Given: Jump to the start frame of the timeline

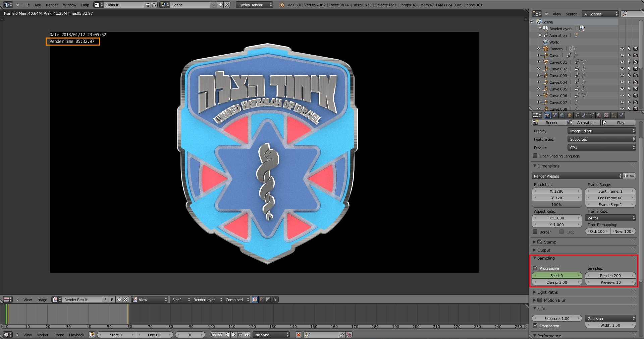Looking at the screenshot, I should [214, 335].
